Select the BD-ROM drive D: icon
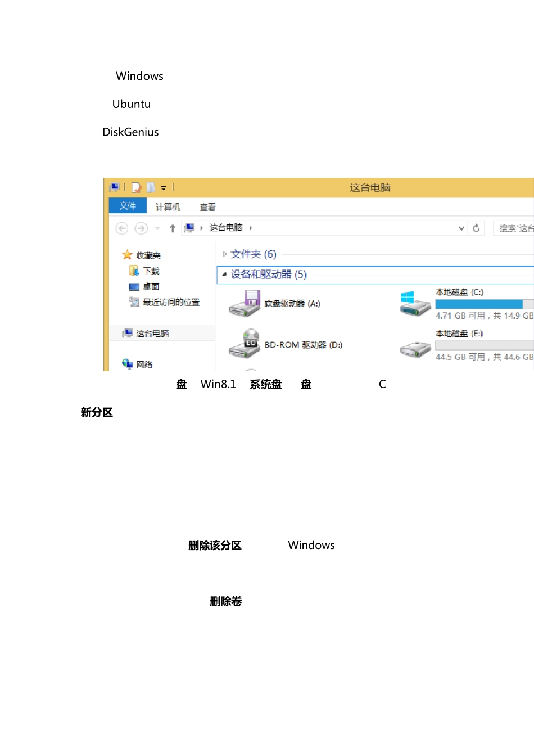534x756 pixels. pyautogui.click(x=244, y=344)
